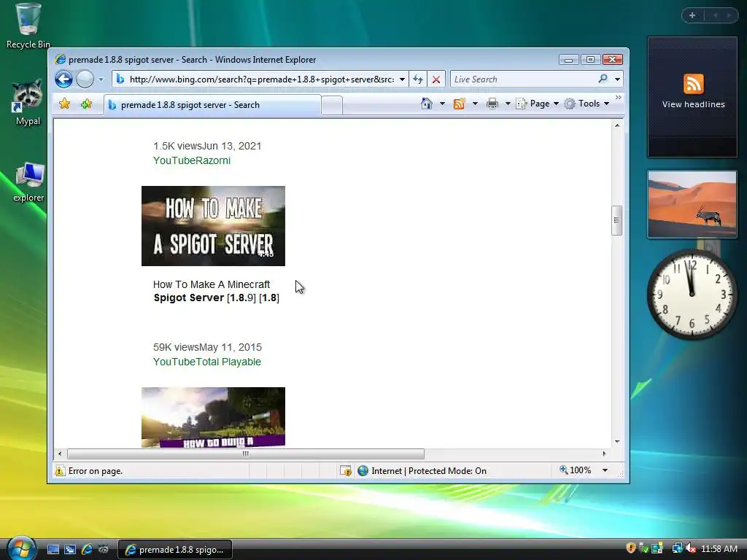The width and height of the screenshot is (747, 560).
Task: Open the recent pages dropdown arrow
Action: coord(101,79)
